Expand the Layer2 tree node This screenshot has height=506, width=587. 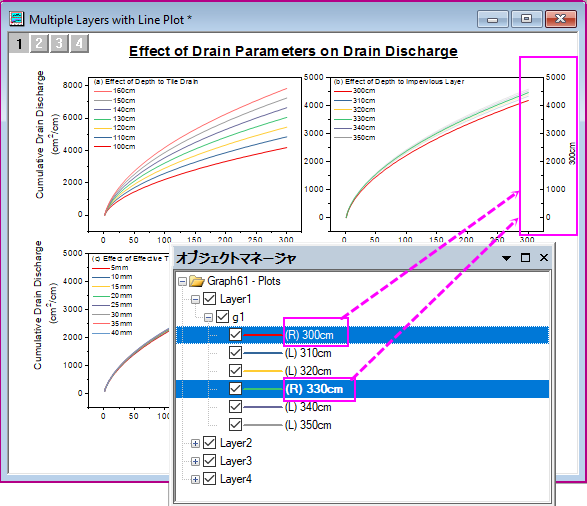[195, 443]
